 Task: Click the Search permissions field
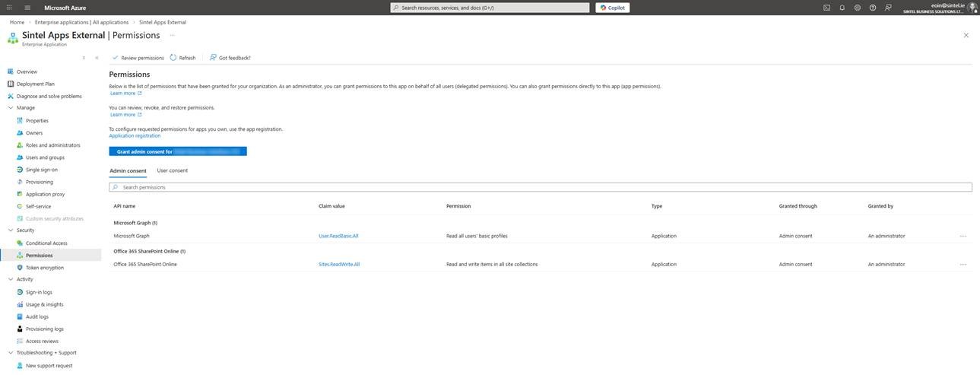[541, 187]
